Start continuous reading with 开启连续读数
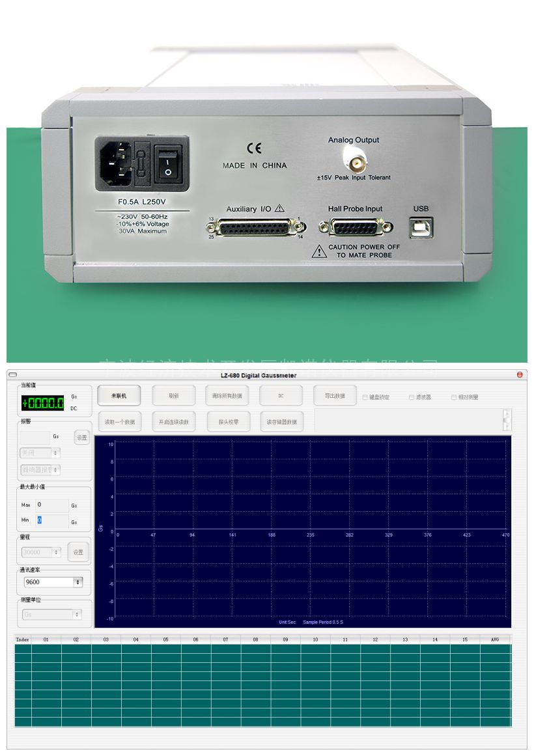This screenshot has height=756, width=534. pyautogui.click(x=173, y=422)
